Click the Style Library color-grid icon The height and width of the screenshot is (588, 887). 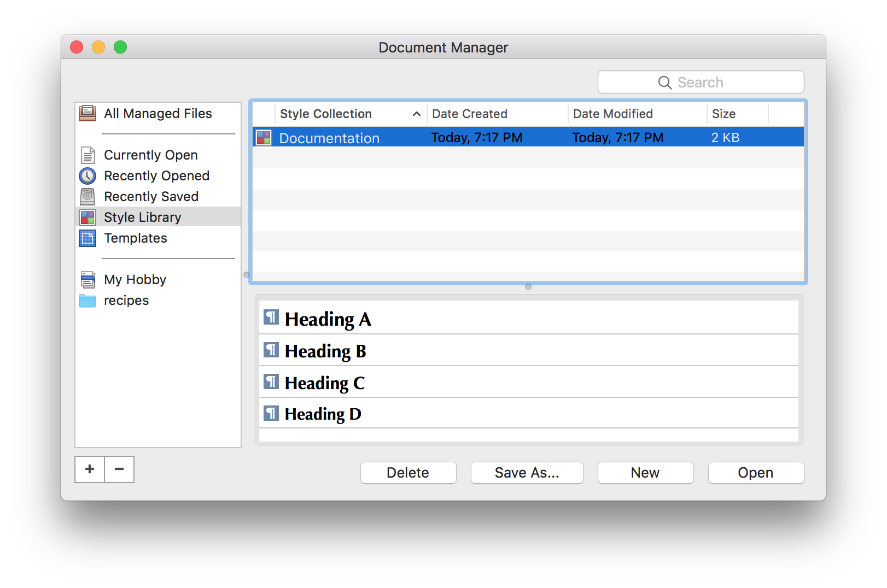87,217
